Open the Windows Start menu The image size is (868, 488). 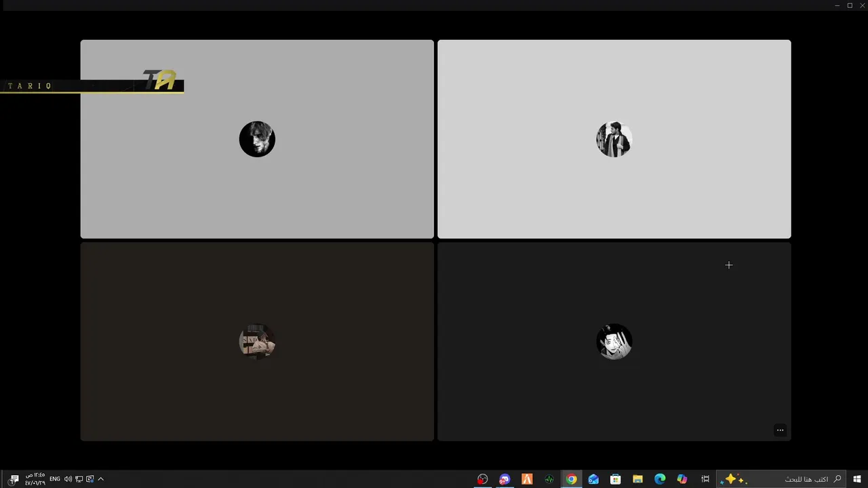[x=857, y=479]
